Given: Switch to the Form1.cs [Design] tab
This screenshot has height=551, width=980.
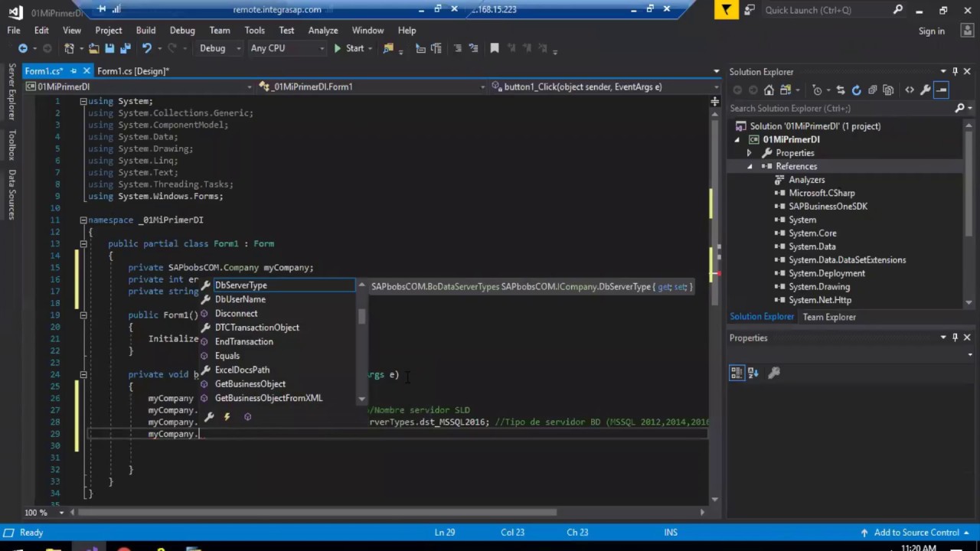Looking at the screenshot, I should point(132,71).
